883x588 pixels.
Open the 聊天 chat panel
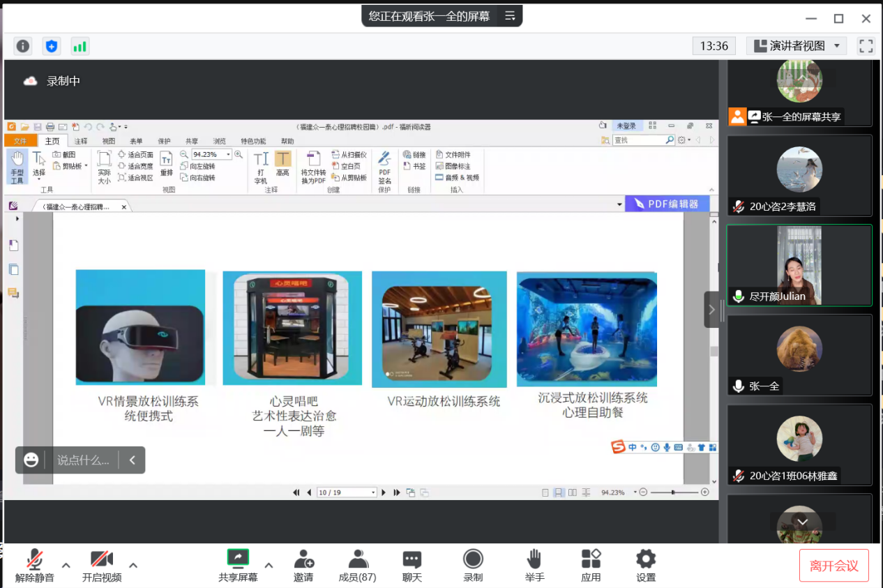point(412,565)
